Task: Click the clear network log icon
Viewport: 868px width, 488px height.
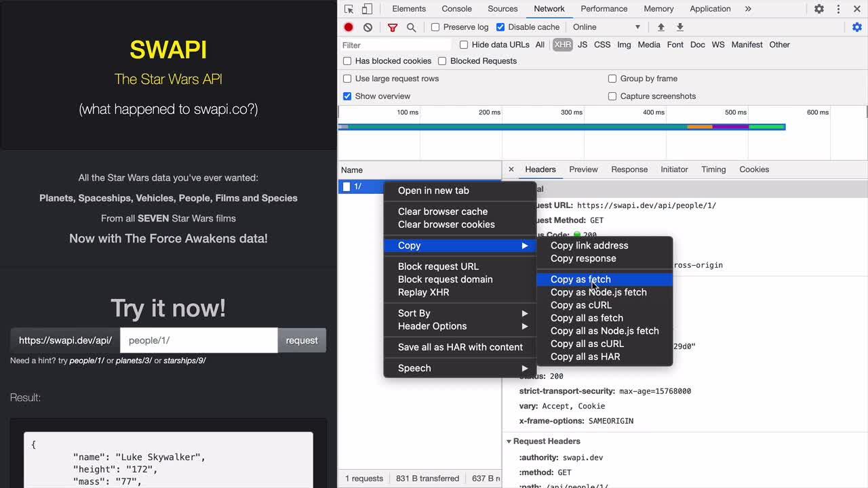Action: coord(368,27)
